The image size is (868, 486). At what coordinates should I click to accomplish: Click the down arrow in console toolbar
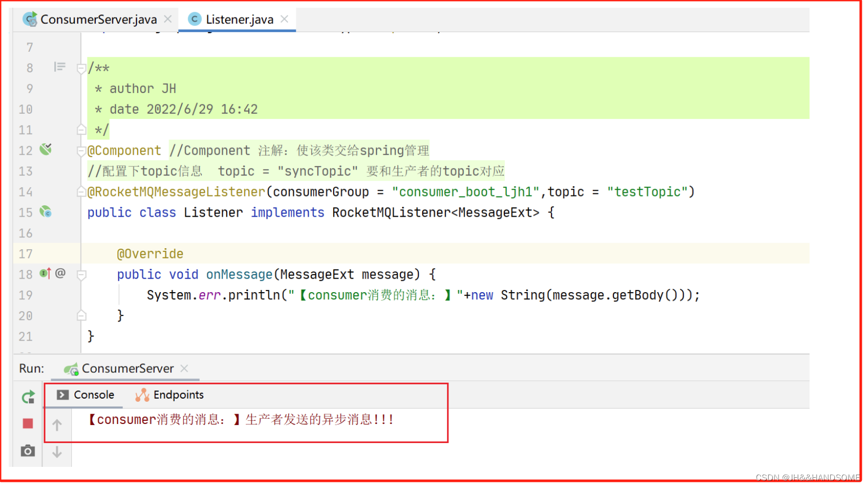pos(57,452)
